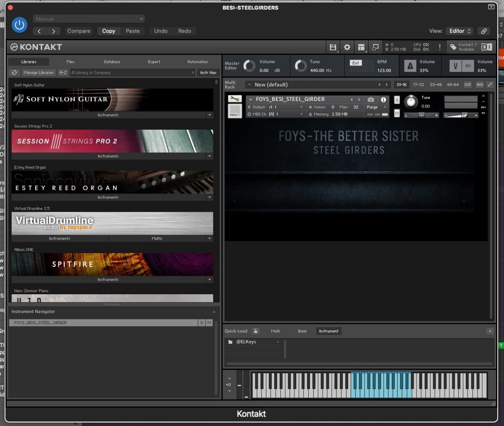Click the camera snapshot icon on the instrument header

[x=370, y=100]
